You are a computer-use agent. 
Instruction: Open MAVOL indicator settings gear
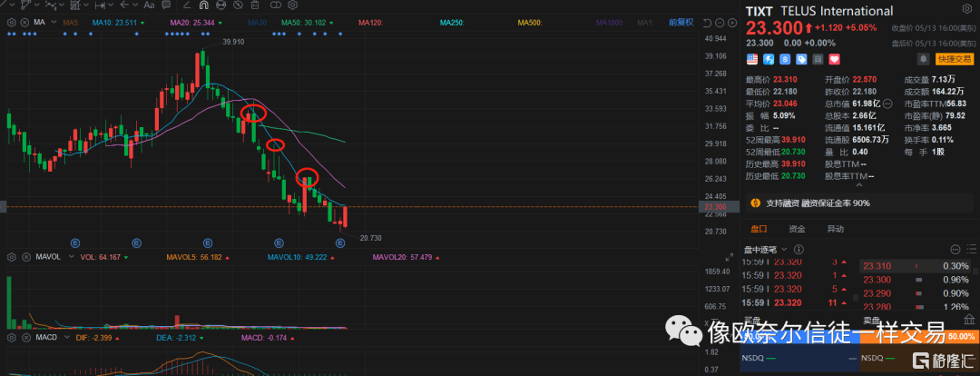[x=11, y=257]
